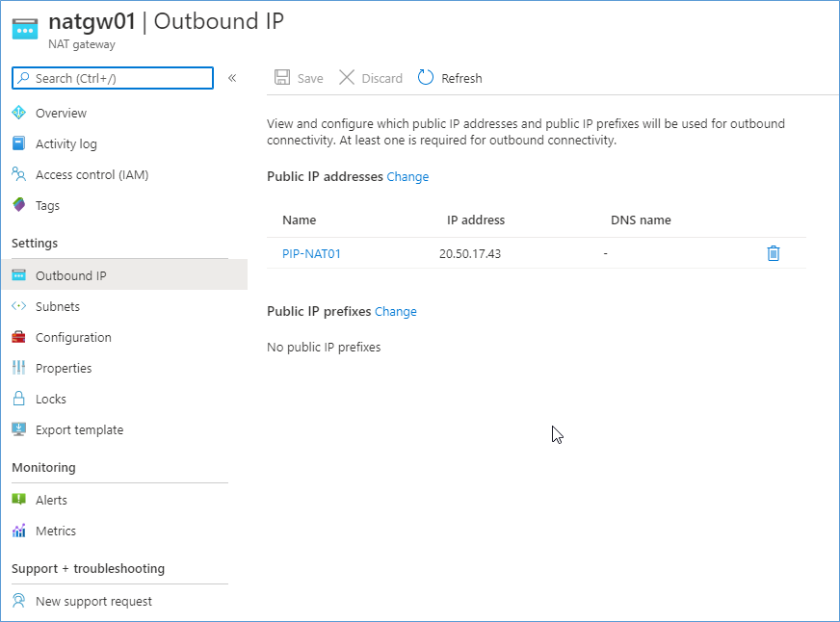Open the Activity log
The image size is (840, 622).
click(66, 144)
